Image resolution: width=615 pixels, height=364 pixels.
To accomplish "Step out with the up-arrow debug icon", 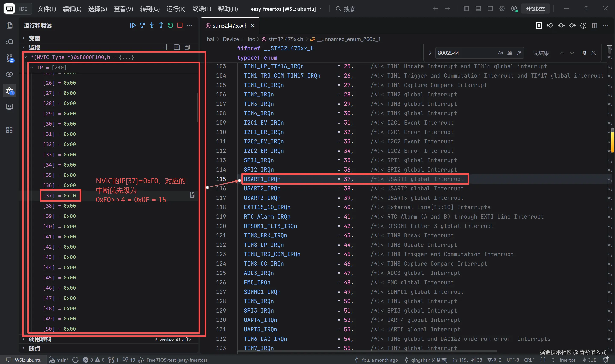I will click(161, 25).
